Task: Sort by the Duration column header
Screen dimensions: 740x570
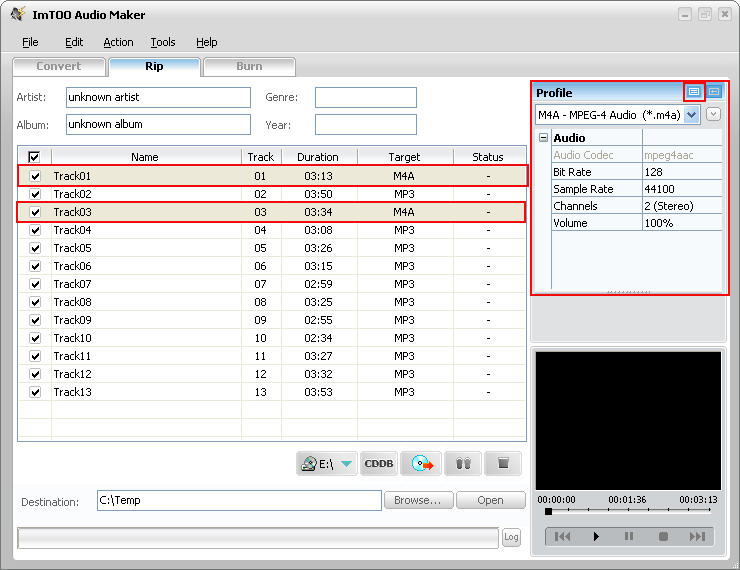Action: [319, 157]
